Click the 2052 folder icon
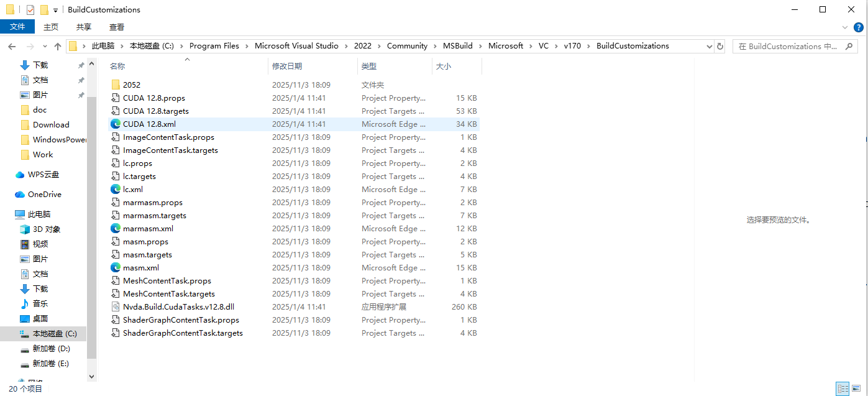 (116, 85)
